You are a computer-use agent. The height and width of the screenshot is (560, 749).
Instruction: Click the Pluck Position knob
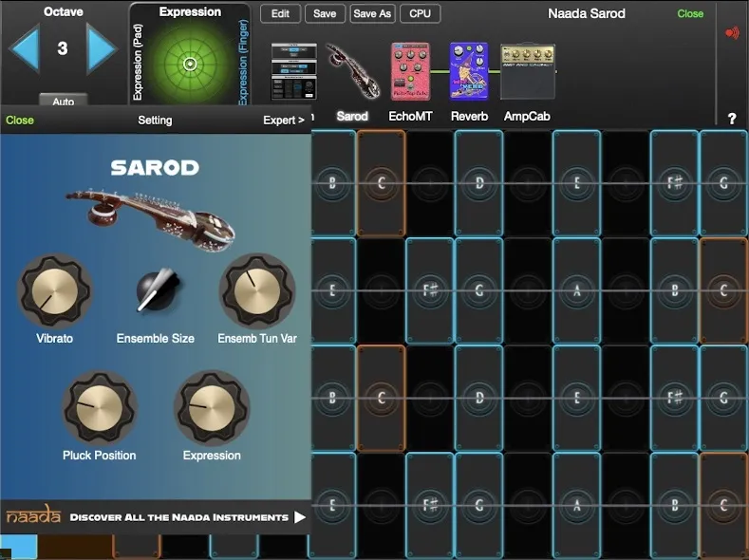[x=100, y=409]
